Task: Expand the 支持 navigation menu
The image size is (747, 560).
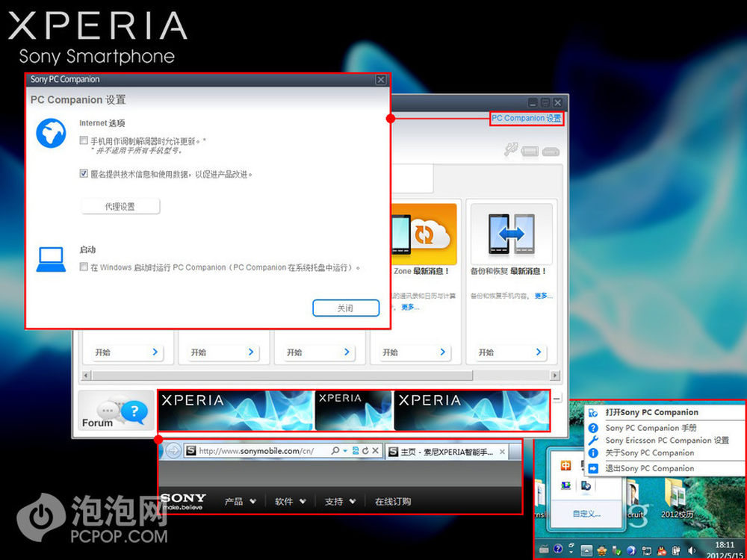Action: click(x=341, y=502)
